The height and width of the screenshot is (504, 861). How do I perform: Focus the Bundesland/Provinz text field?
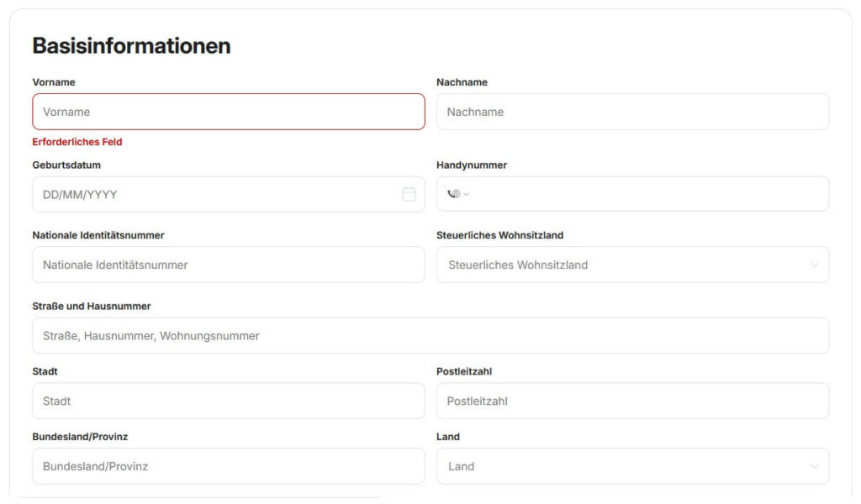point(228,466)
